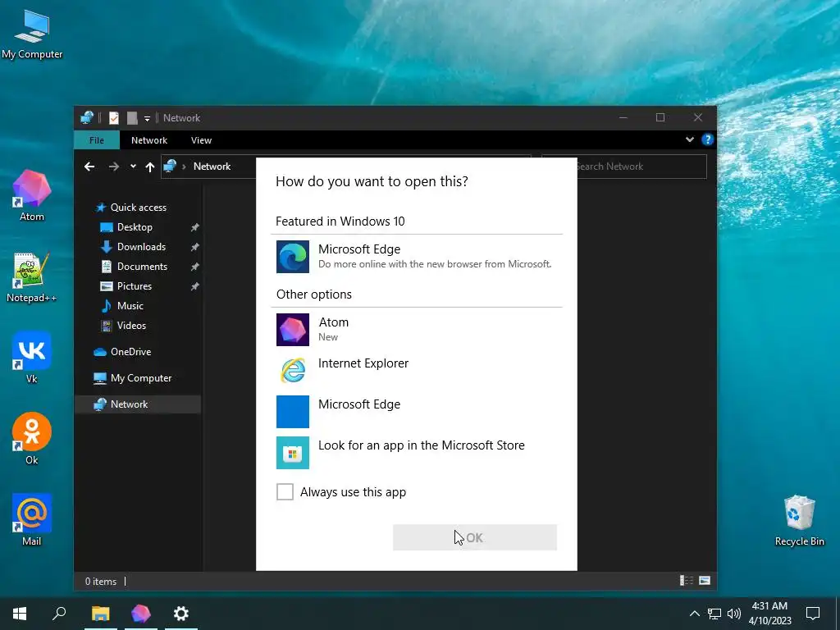Open Explorer help question mark icon

[708, 139]
